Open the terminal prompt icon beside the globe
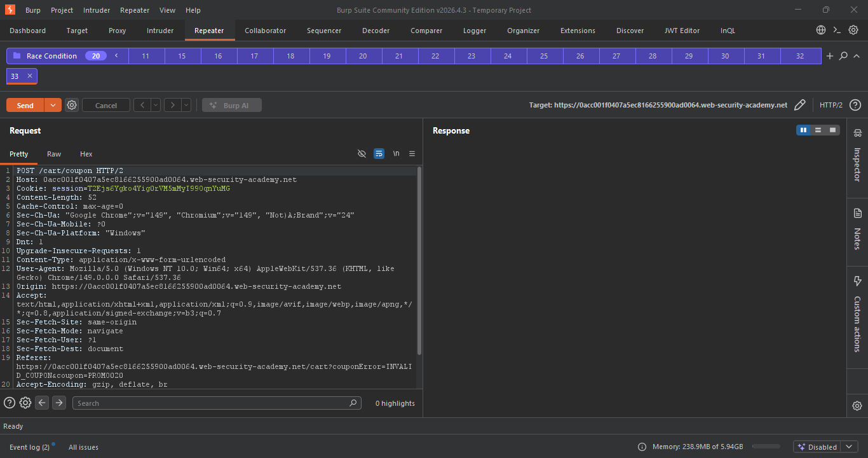The width and height of the screenshot is (868, 458). click(x=837, y=30)
